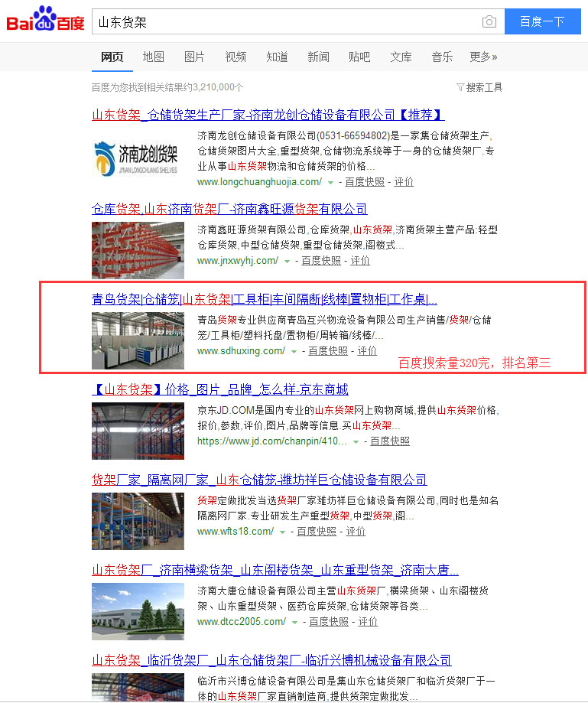Open the www.sdhuxing.com URL

241,350
